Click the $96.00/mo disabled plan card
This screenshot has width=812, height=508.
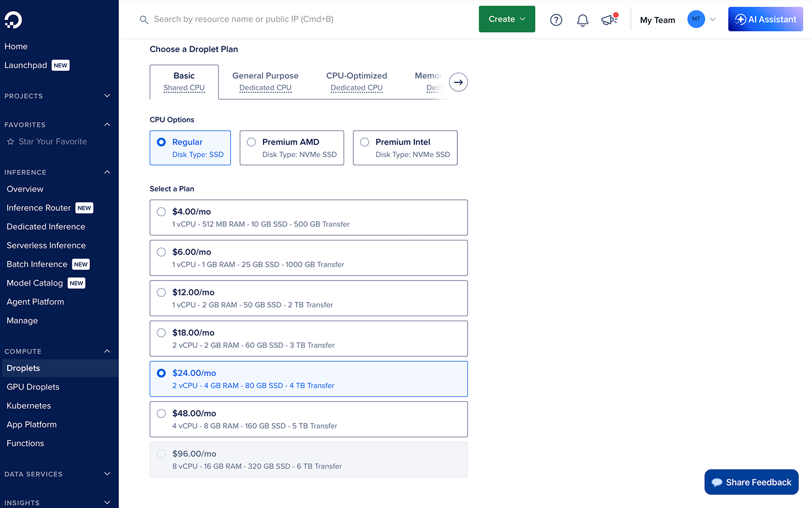click(x=308, y=459)
